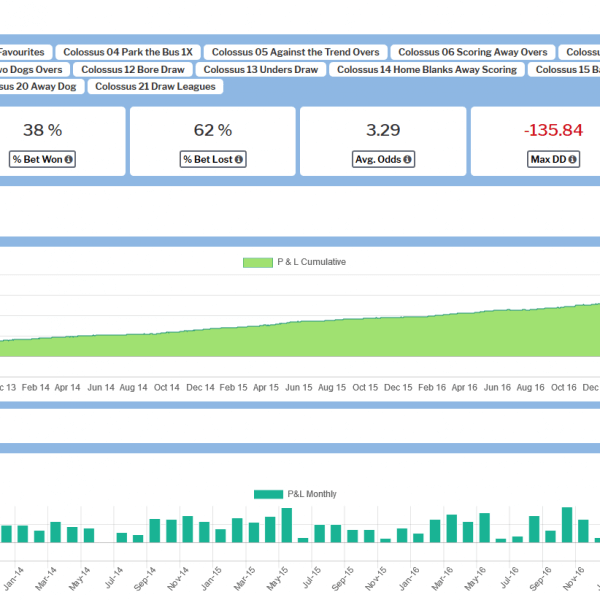Select Colossus 14 Home Blanks Away Scoring
This screenshot has width=600, height=600.
point(427,70)
